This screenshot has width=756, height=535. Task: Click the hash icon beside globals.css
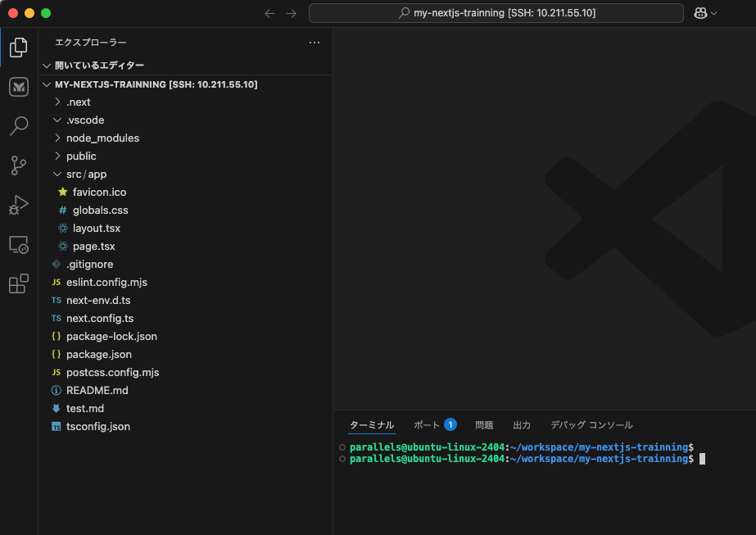point(63,211)
